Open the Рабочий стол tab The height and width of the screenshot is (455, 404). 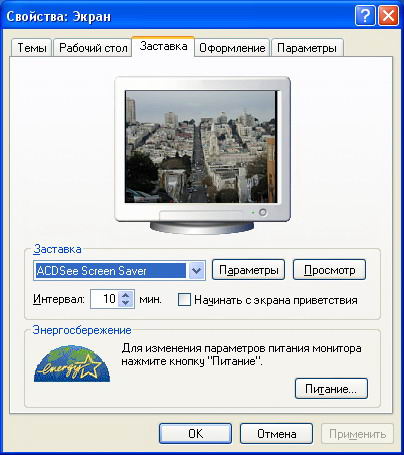(x=93, y=48)
